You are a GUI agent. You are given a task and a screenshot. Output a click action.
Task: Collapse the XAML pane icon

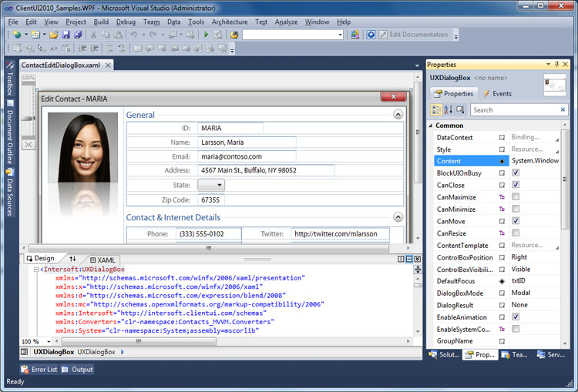click(417, 260)
